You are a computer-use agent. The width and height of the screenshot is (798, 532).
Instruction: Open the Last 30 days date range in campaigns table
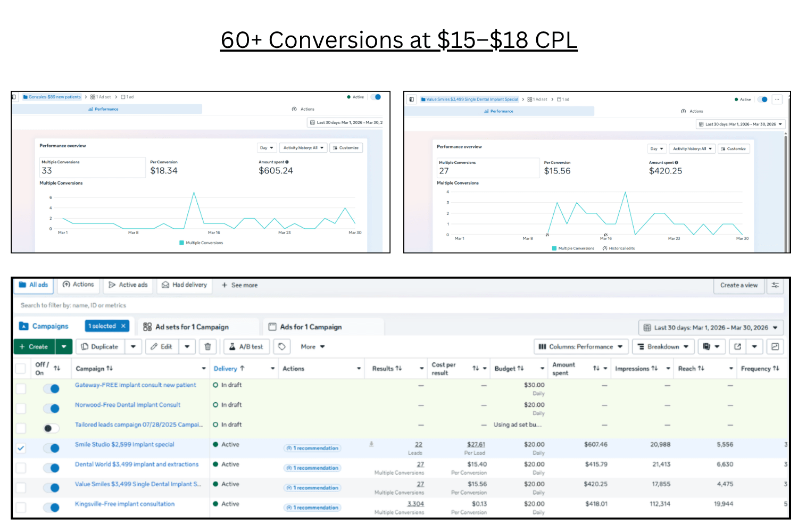(710, 328)
